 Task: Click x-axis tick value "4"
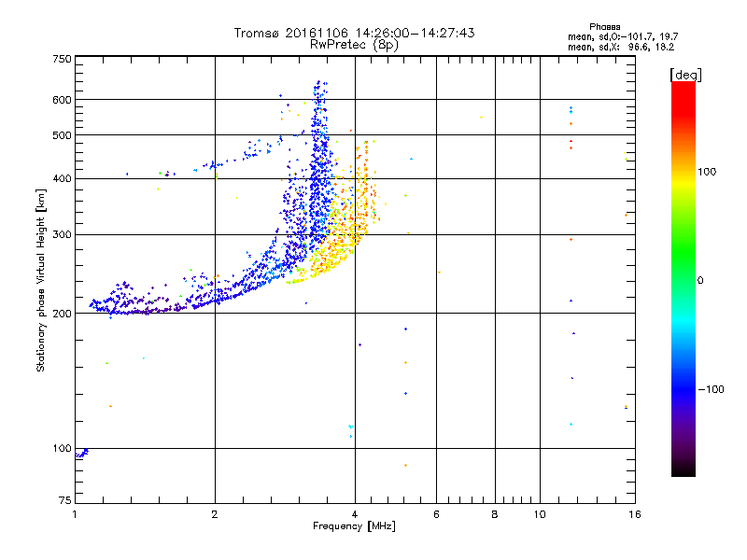[x=355, y=514]
